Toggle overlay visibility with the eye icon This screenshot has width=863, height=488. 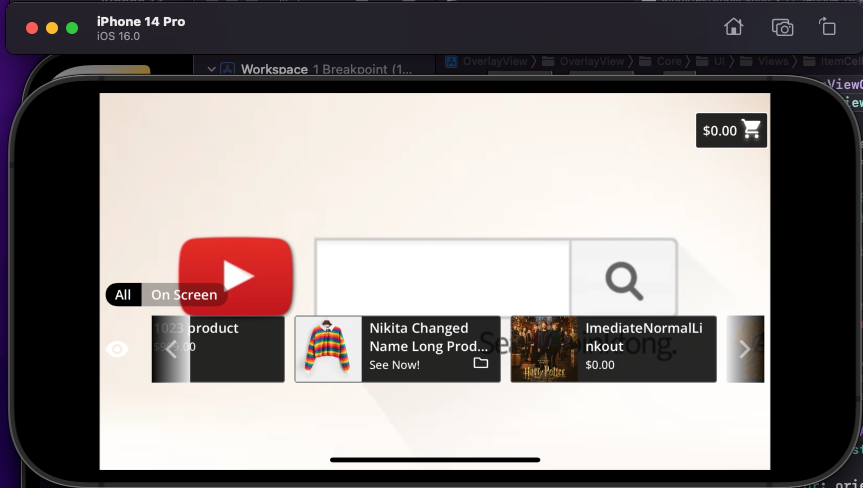[118, 349]
